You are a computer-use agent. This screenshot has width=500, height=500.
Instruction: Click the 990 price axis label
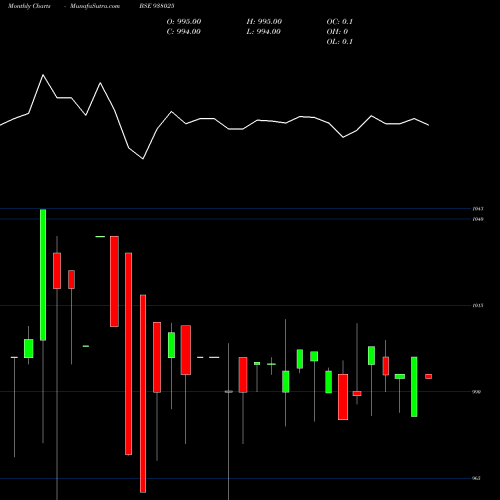tap(477, 392)
